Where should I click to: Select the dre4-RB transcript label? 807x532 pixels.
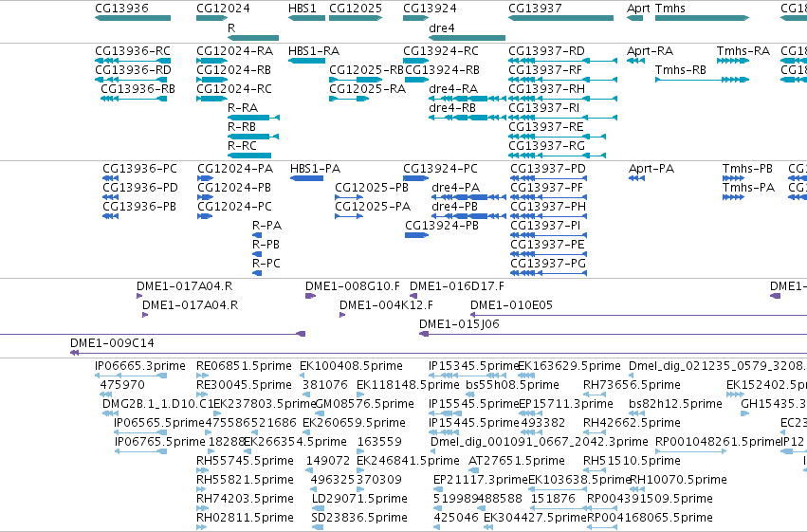click(452, 108)
